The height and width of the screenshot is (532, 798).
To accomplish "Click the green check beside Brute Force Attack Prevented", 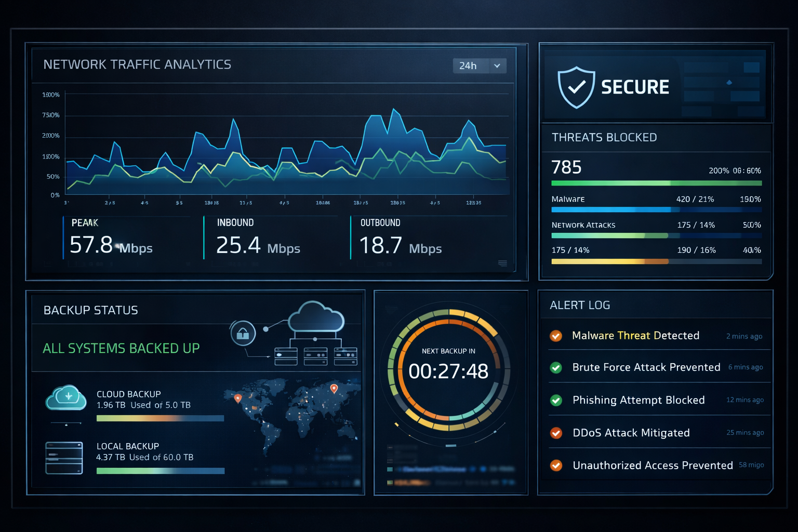I will 556,368.
